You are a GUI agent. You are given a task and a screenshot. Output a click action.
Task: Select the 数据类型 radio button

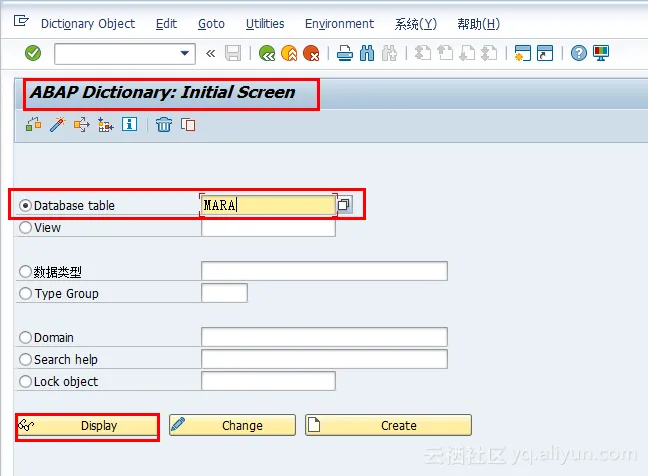click(26, 271)
